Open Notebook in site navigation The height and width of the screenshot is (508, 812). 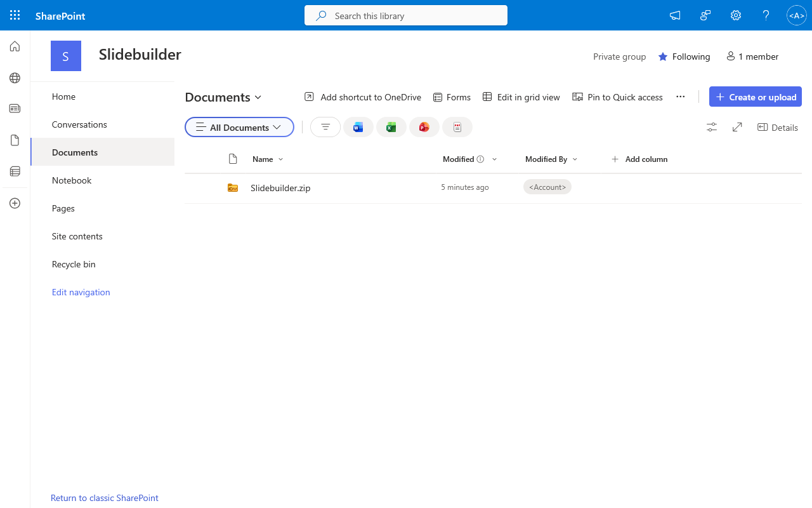tap(103, 180)
